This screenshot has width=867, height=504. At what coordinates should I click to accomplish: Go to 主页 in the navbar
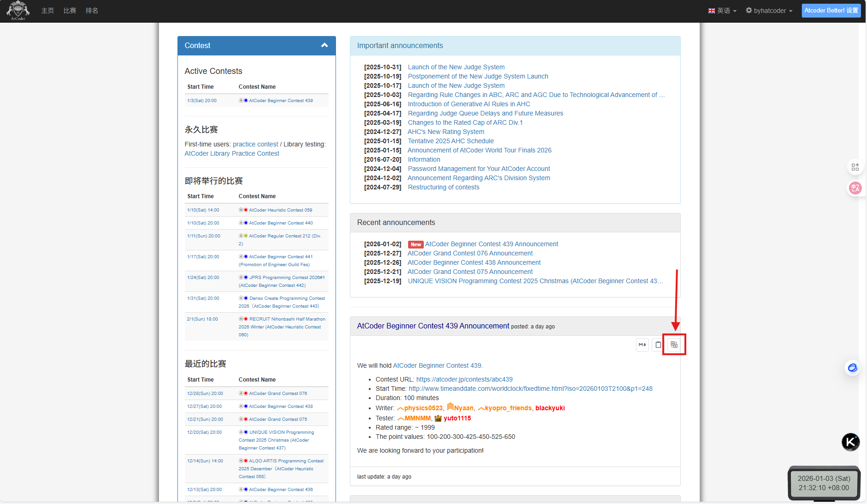(x=48, y=11)
